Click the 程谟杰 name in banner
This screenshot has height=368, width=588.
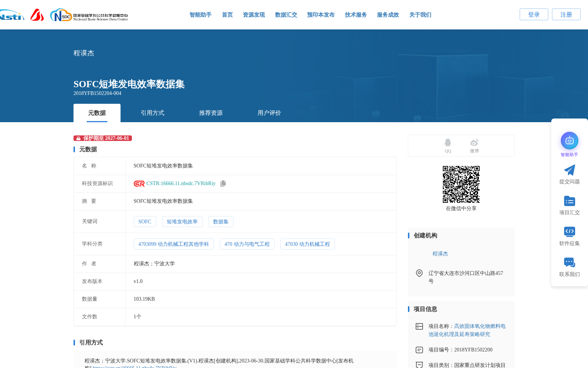click(84, 53)
